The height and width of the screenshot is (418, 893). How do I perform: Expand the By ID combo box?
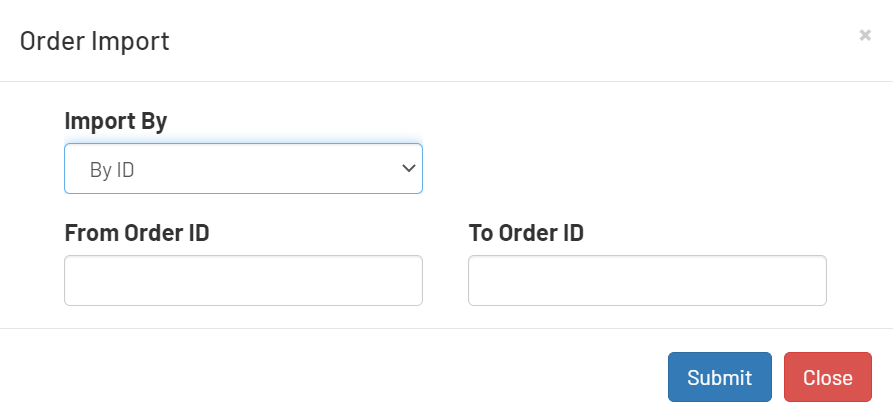243,169
